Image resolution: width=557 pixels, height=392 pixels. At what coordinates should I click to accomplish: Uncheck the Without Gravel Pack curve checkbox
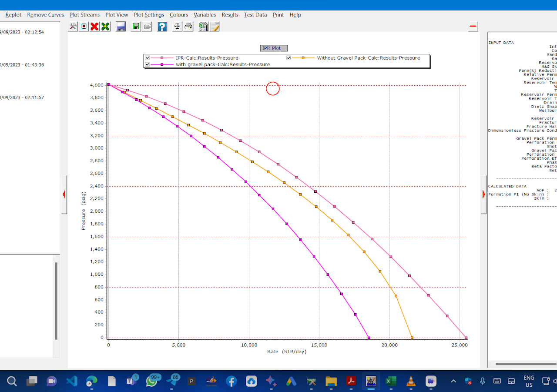289,58
